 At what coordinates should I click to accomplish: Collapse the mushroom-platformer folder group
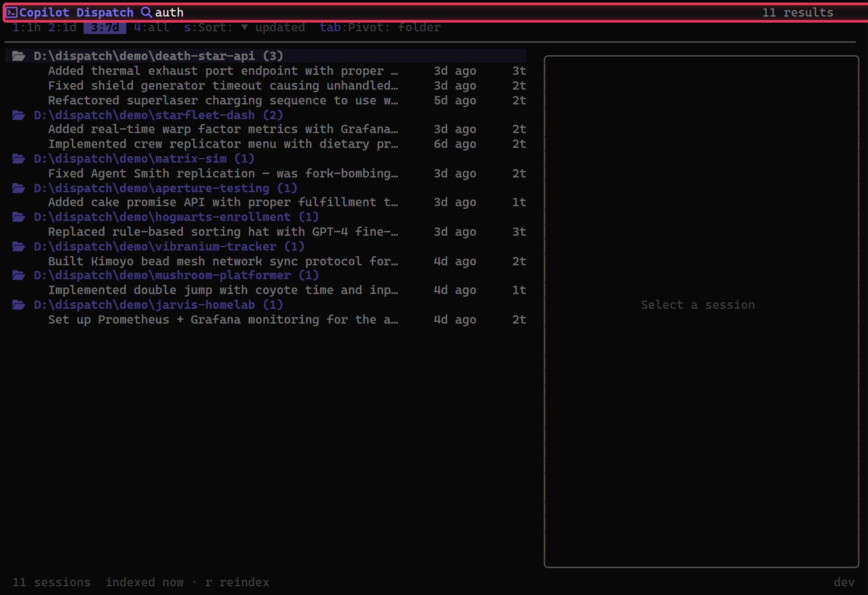coord(176,275)
